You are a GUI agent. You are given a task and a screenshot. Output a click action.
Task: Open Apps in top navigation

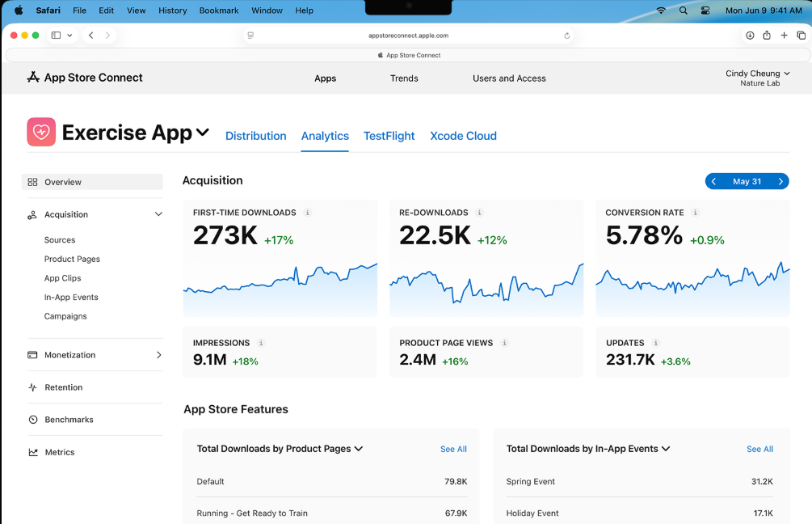pyautogui.click(x=326, y=78)
